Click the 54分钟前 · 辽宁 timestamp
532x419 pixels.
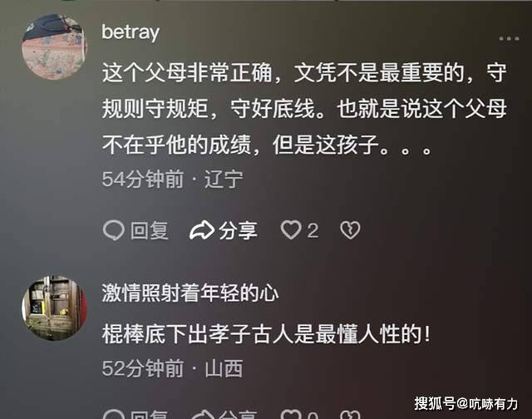click(x=172, y=180)
